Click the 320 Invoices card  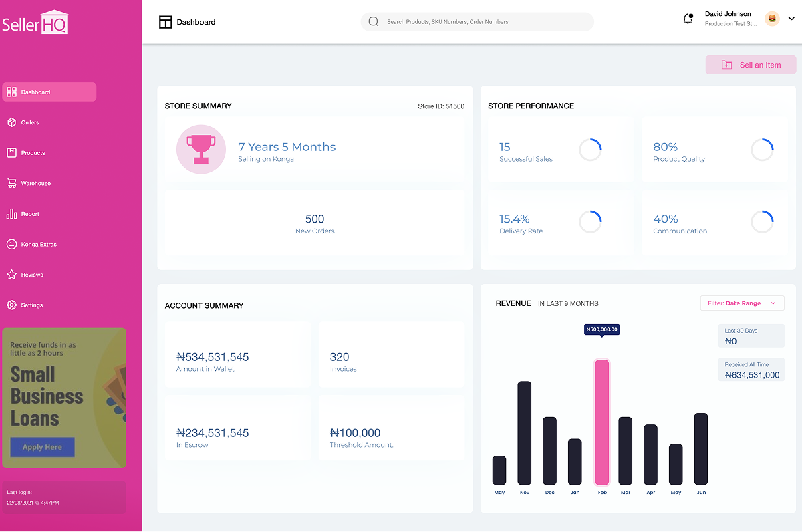[392, 355]
